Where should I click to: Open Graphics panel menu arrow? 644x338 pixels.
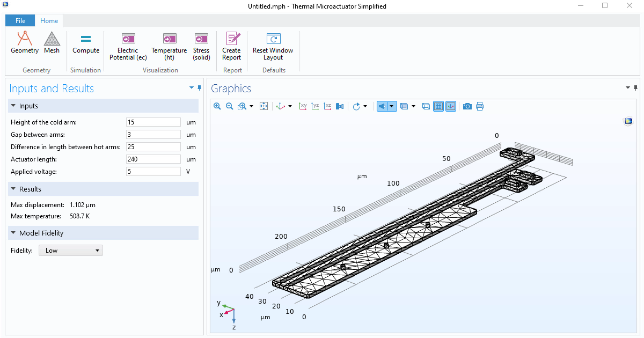click(628, 88)
